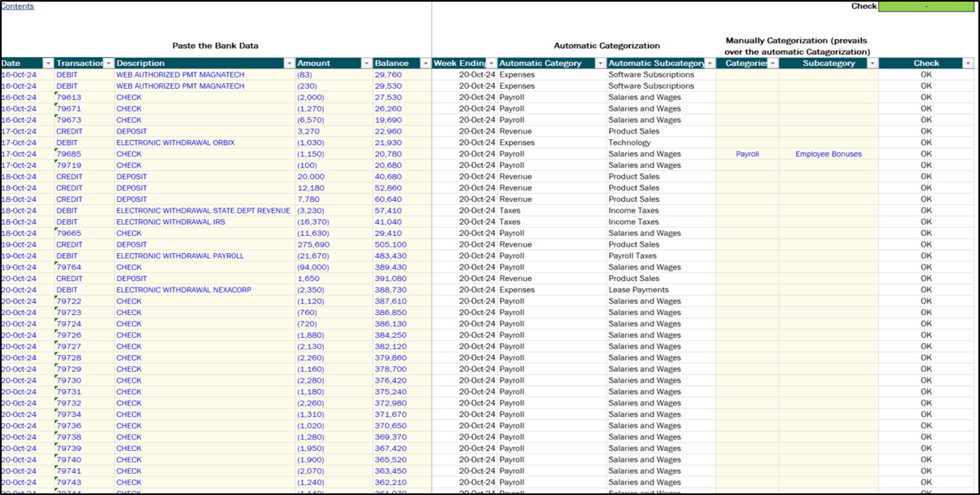Screen dimensions: 980x495
Task: Select 'ELECTRONIC WITHDRAWAL IRS' description cell
Action: 203,222
